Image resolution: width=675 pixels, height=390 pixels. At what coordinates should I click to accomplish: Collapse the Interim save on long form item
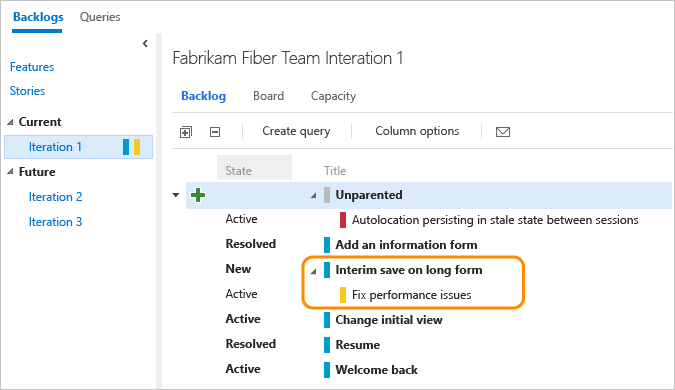tap(314, 271)
